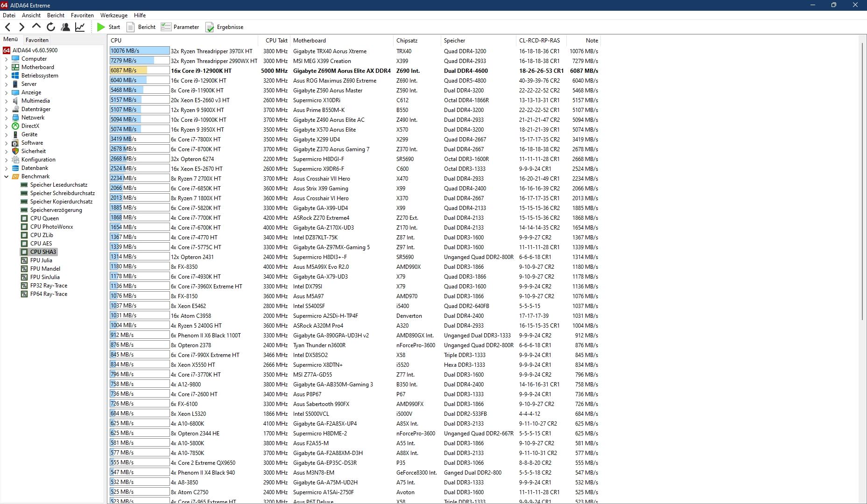Click the Betriebssystem Windows icon
Viewport: 867px width, 504px height.
coord(15,76)
